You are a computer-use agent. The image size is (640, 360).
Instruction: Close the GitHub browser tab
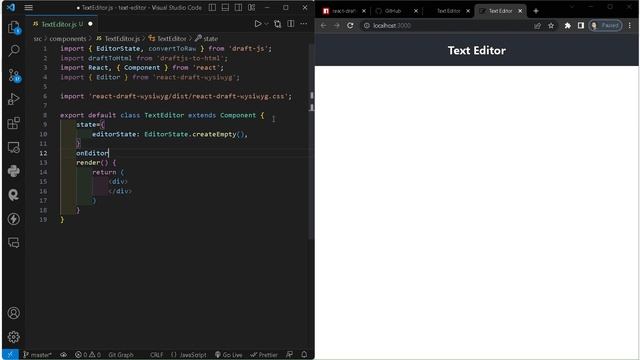coord(416,11)
